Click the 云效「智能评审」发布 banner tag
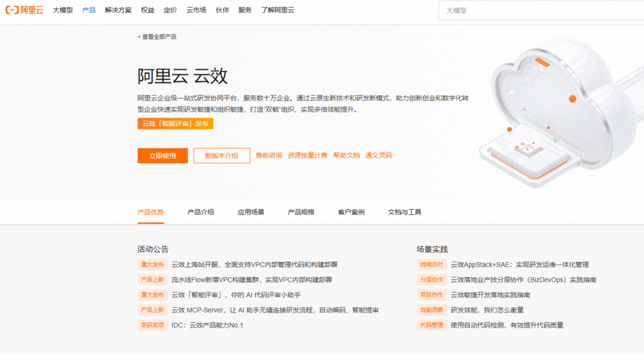The height and width of the screenshot is (354, 644). [x=175, y=124]
